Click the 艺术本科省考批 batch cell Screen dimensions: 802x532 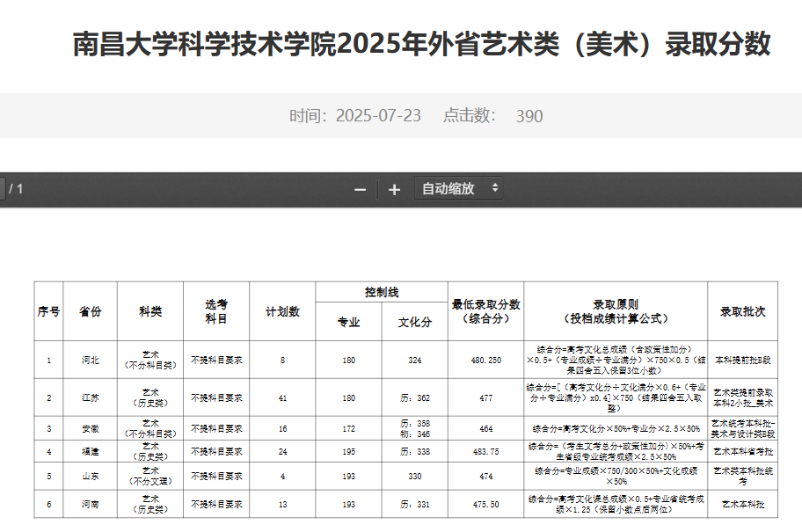click(743, 452)
